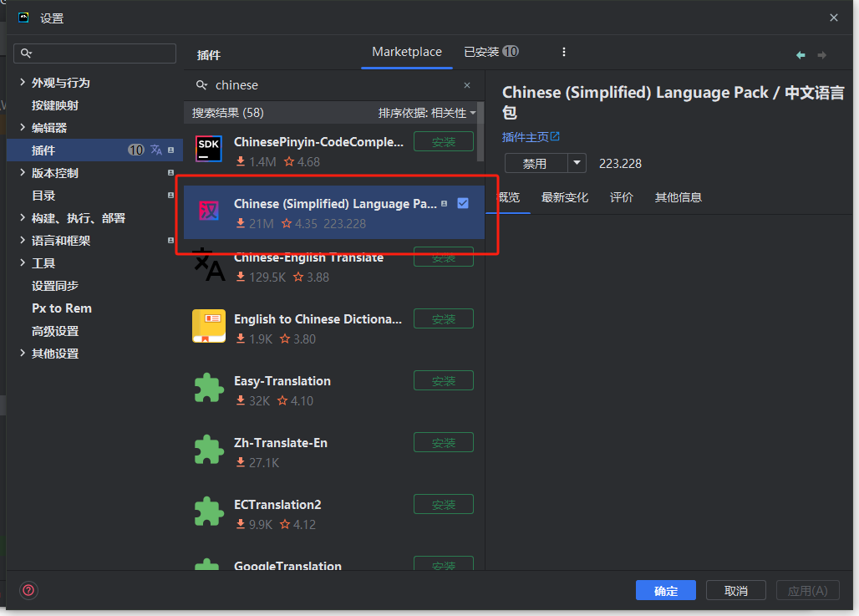Select Px to Rem in settings tree

pos(61,308)
